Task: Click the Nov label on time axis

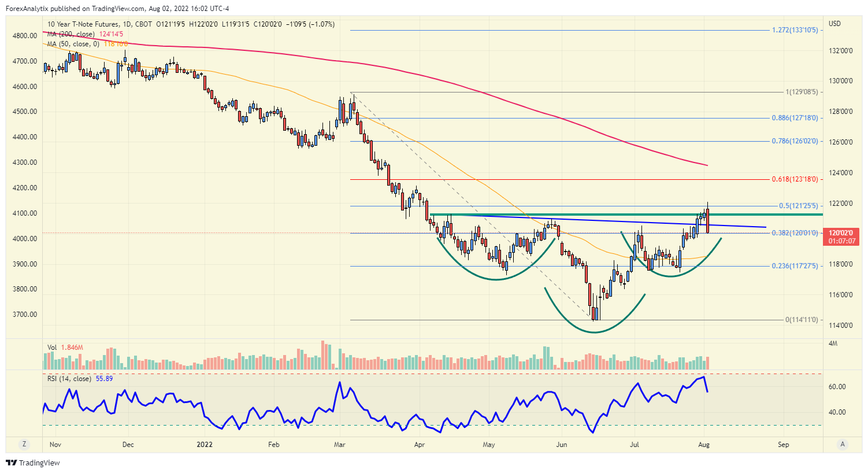Action: [x=55, y=445]
